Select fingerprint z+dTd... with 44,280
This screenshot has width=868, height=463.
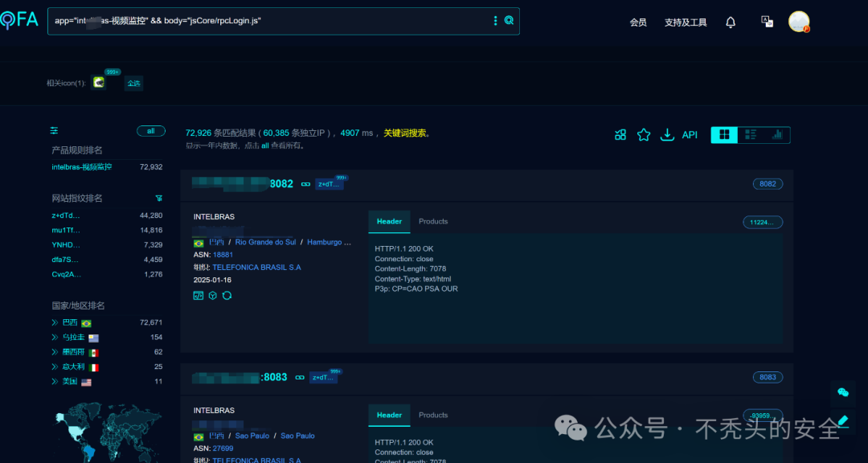[x=107, y=215]
